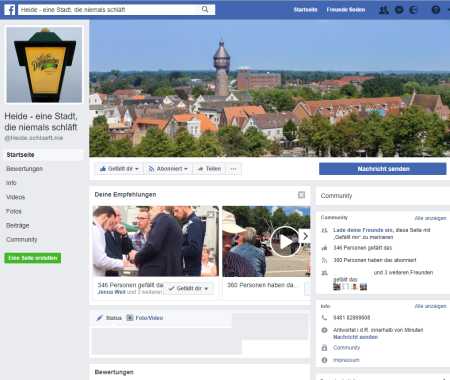
Task: Click the phone number 0481 82869908
Action: pos(351,318)
